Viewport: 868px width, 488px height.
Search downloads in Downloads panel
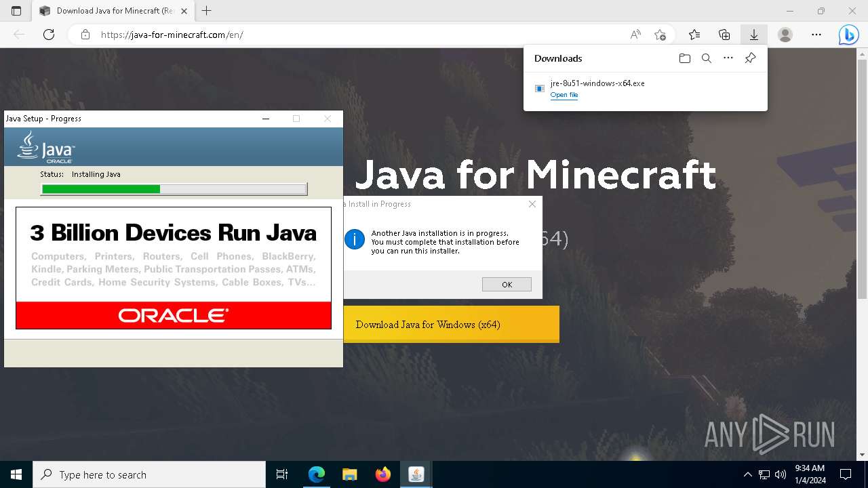pyautogui.click(x=707, y=58)
